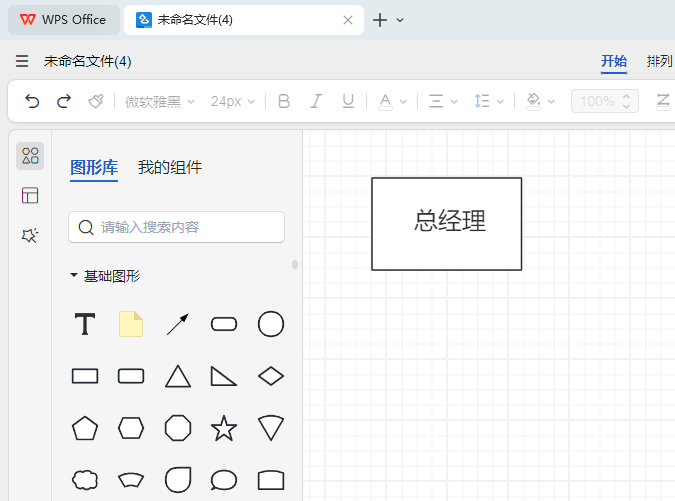Open the text alignment dropdown arrow

point(454,102)
